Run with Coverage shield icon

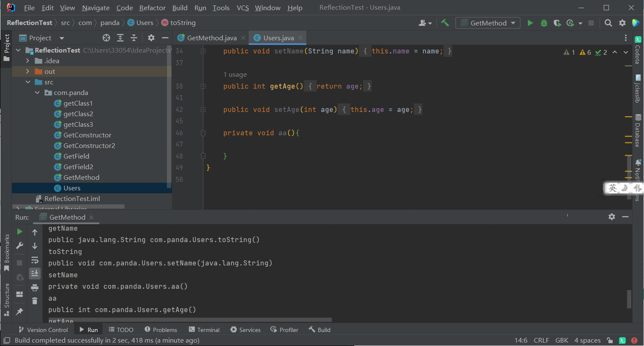click(x=557, y=23)
